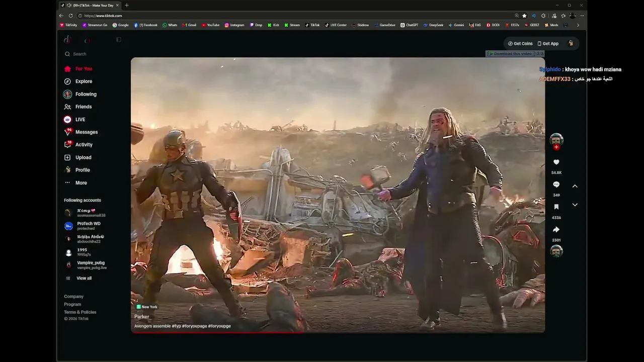
Task: Open the YouTube bookmark
Action: coord(210,25)
